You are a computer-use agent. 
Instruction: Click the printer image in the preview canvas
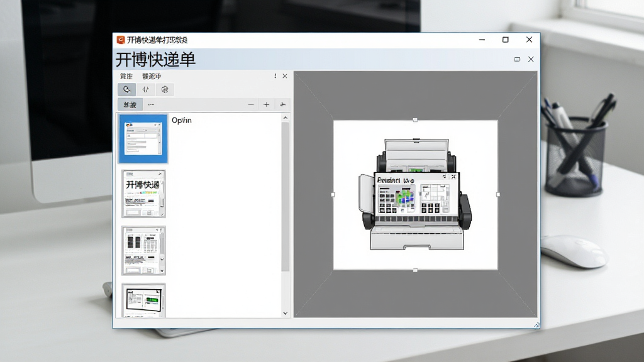(x=415, y=194)
